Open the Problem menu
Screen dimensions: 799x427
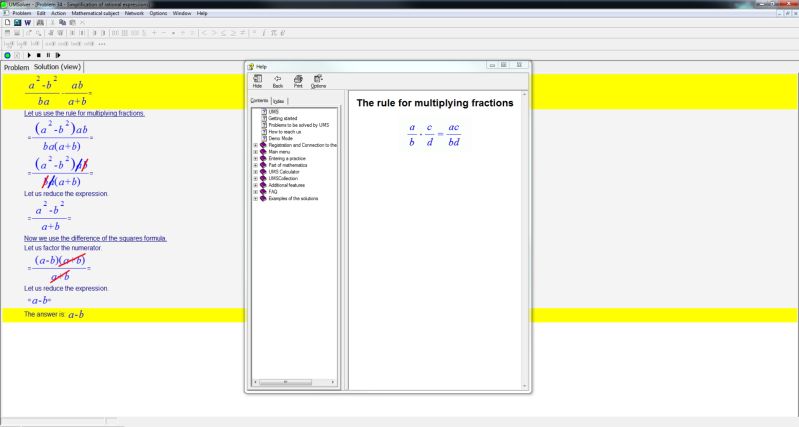point(22,13)
